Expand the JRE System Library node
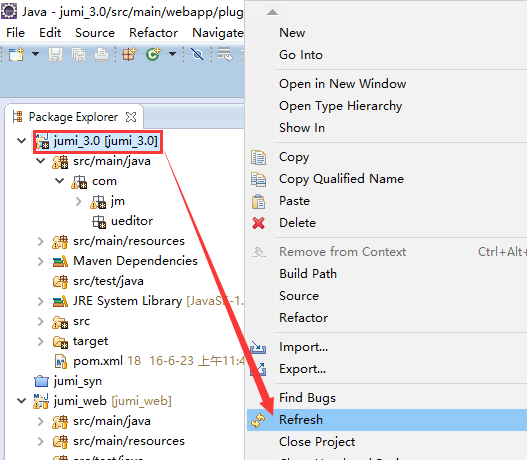Screen dimensions: 527x460 41,301
